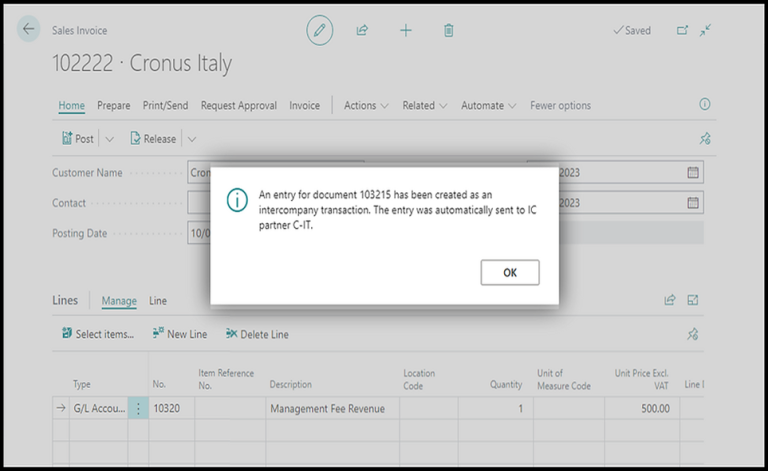Click the back arrow button

pyautogui.click(x=28, y=30)
